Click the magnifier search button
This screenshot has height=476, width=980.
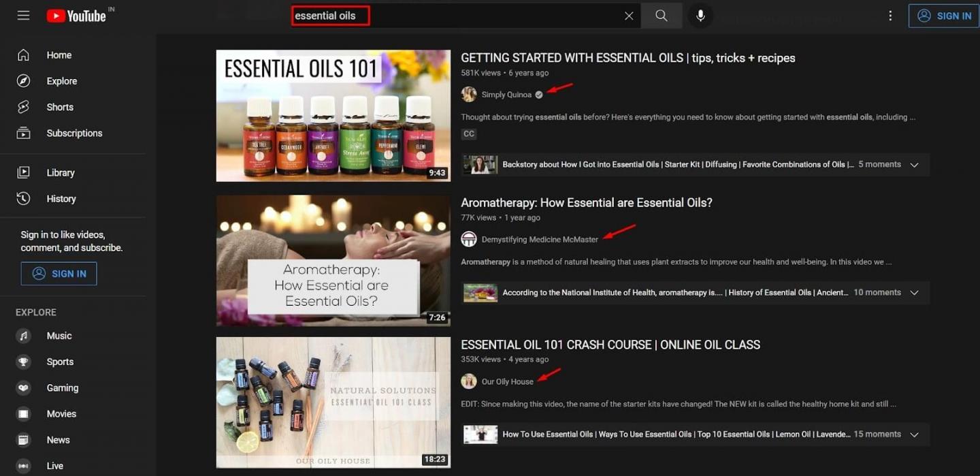[661, 16]
